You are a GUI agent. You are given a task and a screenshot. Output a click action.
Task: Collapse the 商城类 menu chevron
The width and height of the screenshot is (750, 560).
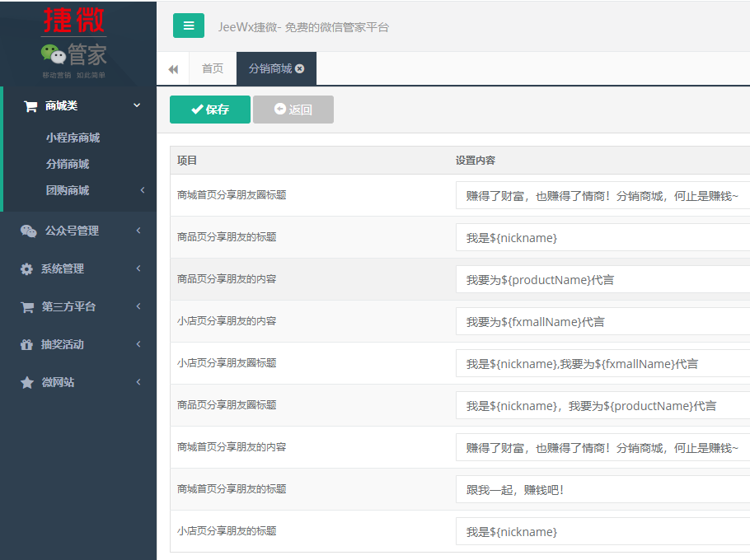tap(137, 105)
